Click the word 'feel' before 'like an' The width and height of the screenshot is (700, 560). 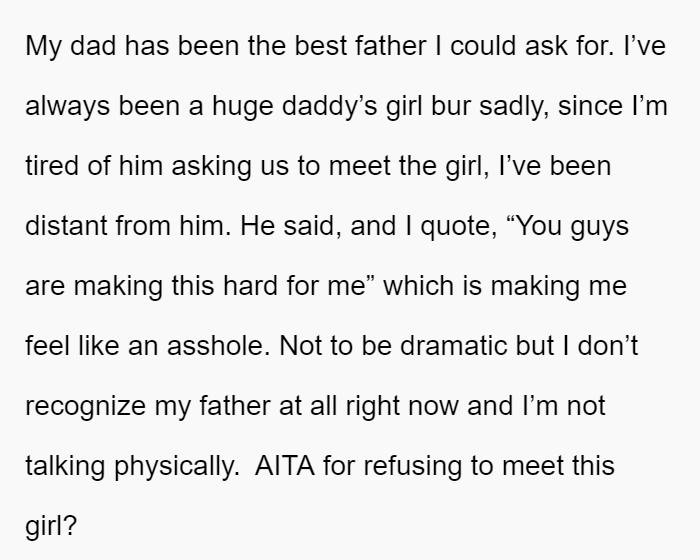point(47,346)
